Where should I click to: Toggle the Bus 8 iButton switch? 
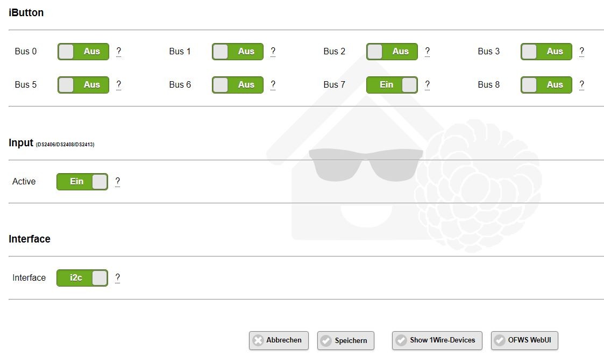tap(546, 85)
